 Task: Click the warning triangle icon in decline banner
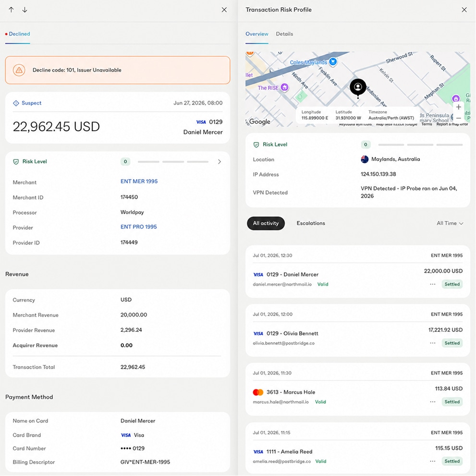[19, 70]
